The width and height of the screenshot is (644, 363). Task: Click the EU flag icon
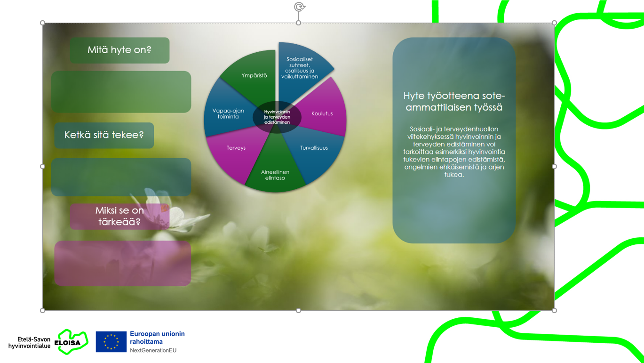pyautogui.click(x=111, y=342)
